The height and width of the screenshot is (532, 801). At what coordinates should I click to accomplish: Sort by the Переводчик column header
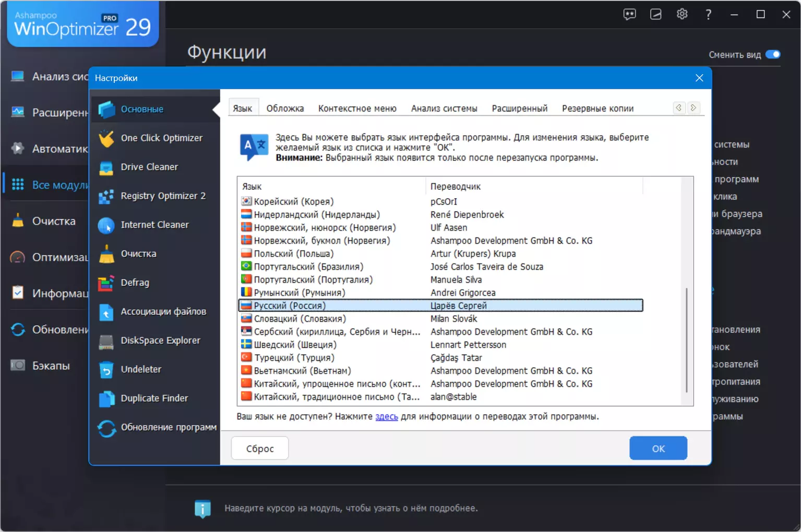coord(535,187)
